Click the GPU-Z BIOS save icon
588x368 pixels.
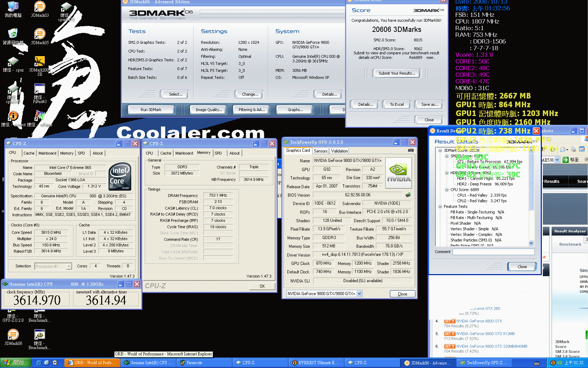click(408, 195)
